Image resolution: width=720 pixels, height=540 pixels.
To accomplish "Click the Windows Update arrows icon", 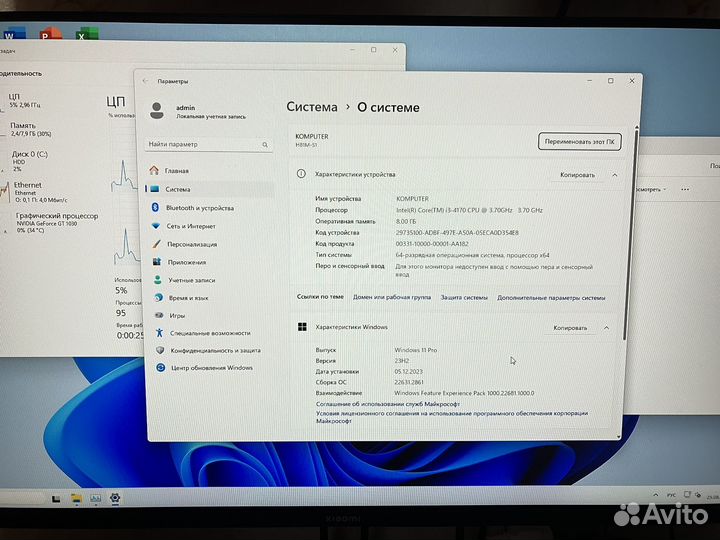I will click(160, 367).
